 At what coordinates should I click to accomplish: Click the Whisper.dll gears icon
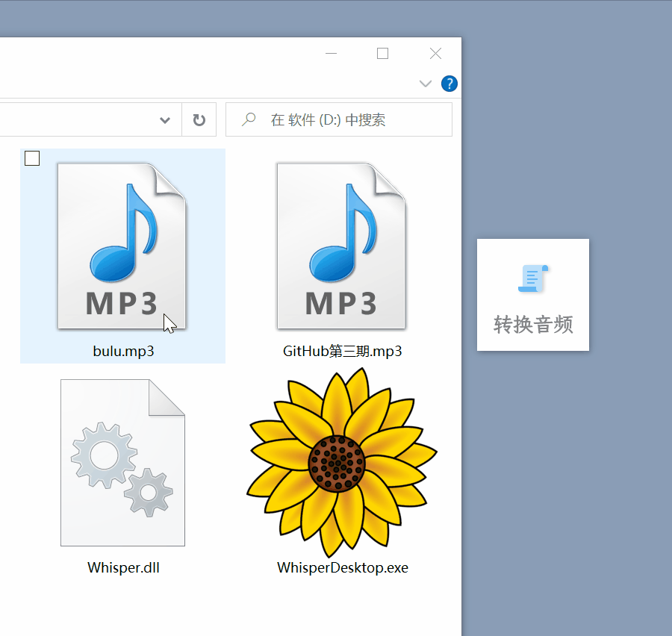[x=122, y=463]
